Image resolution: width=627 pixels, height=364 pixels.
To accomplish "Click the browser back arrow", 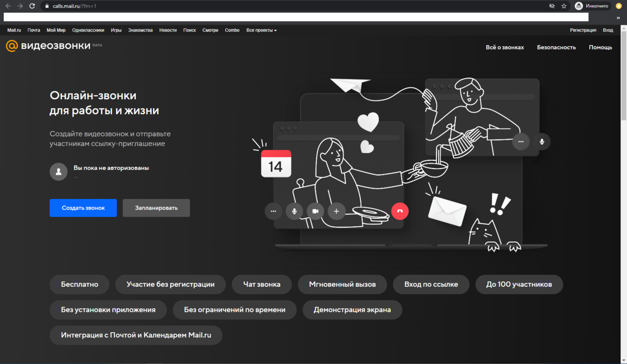I will pyautogui.click(x=8, y=6).
